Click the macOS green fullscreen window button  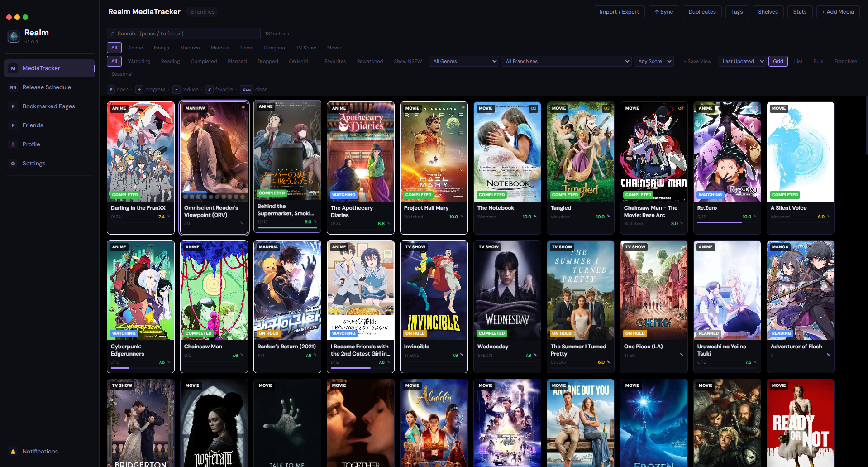pos(25,17)
